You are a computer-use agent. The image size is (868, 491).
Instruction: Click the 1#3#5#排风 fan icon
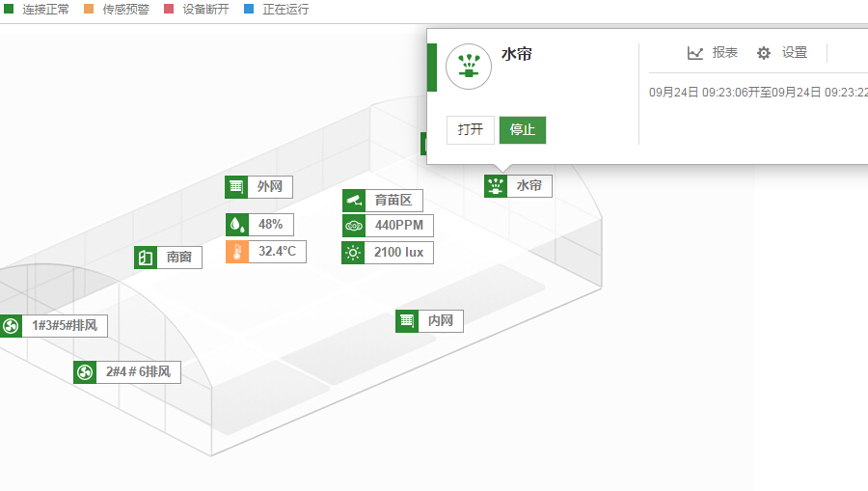pyautogui.click(x=11, y=326)
